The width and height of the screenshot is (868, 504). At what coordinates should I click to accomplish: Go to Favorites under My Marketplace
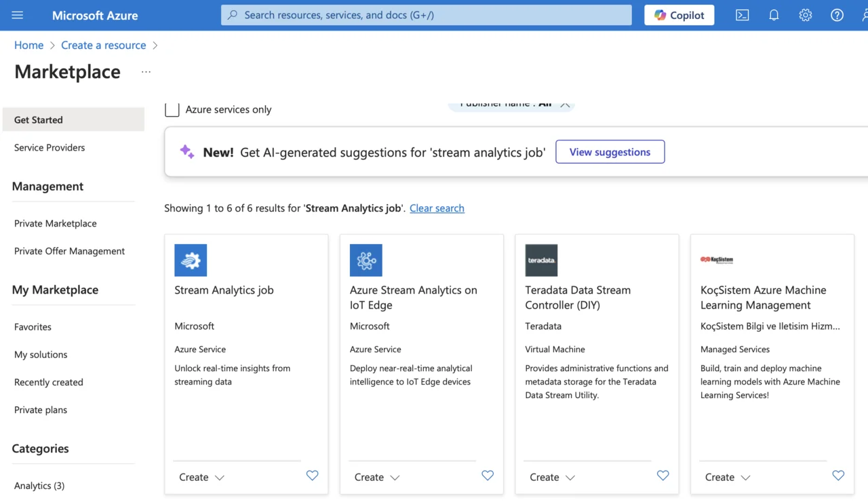pos(33,326)
